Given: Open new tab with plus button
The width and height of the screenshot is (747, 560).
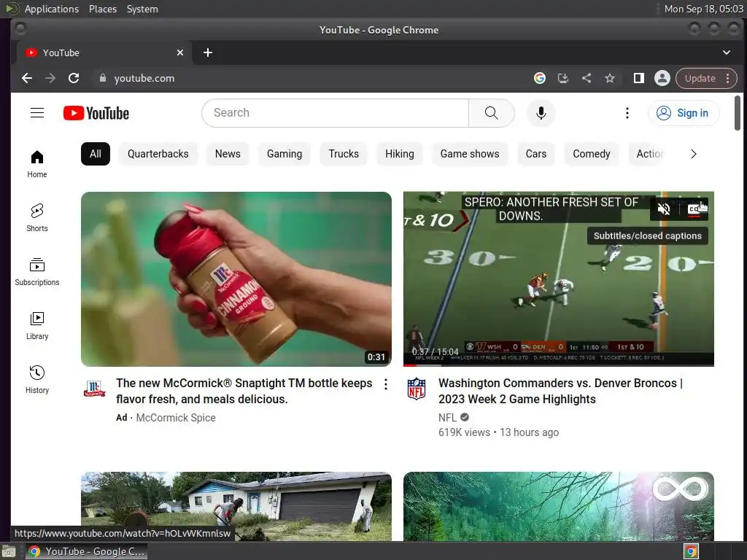Looking at the screenshot, I should 208,52.
